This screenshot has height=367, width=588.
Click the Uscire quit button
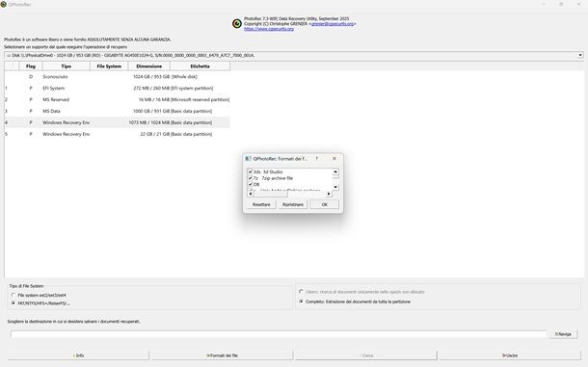pyautogui.click(x=510, y=355)
